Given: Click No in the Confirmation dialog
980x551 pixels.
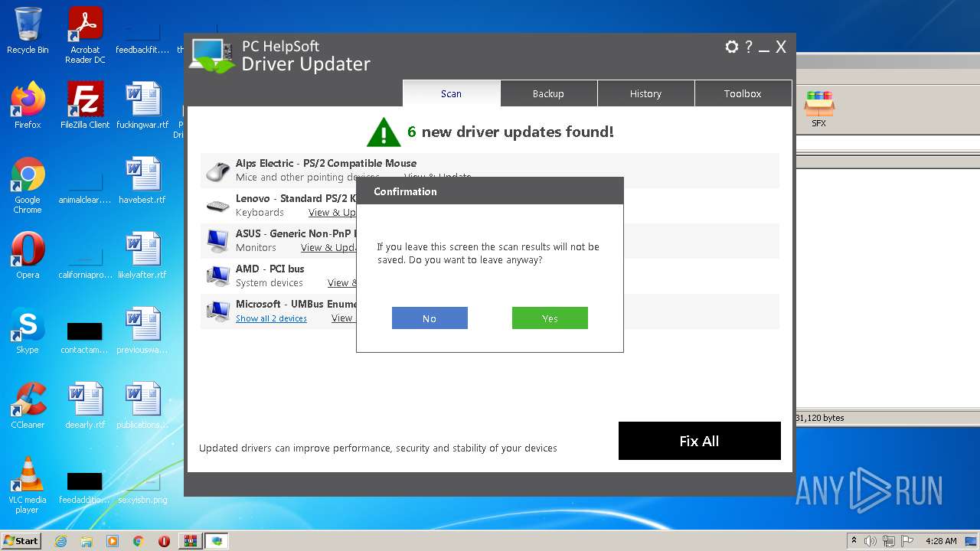Looking at the screenshot, I should pos(430,318).
